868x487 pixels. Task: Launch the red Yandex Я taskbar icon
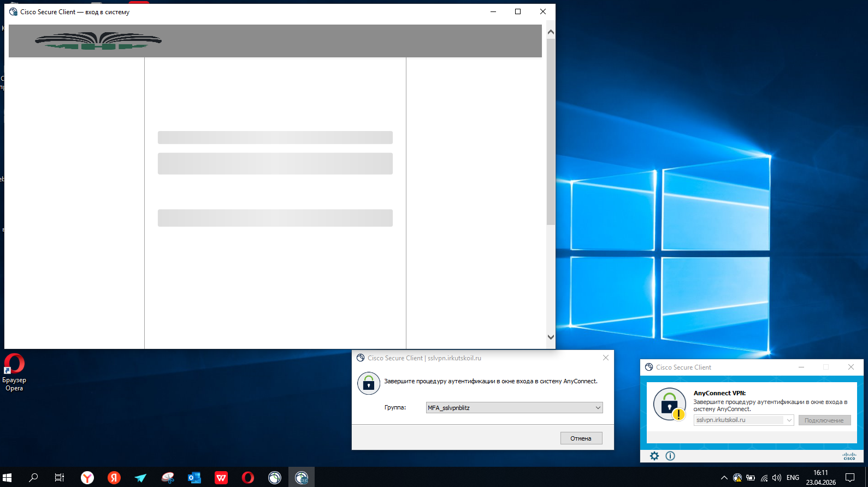[114, 478]
